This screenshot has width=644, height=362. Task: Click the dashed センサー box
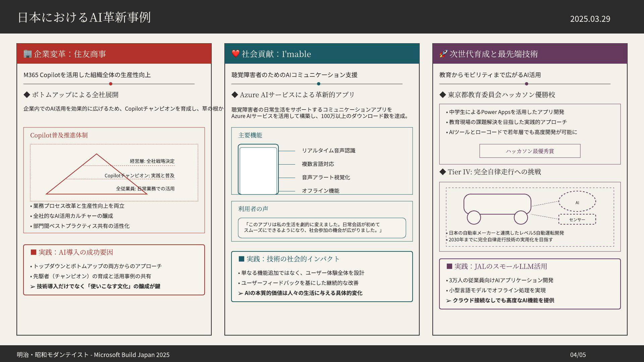pyautogui.click(x=577, y=220)
